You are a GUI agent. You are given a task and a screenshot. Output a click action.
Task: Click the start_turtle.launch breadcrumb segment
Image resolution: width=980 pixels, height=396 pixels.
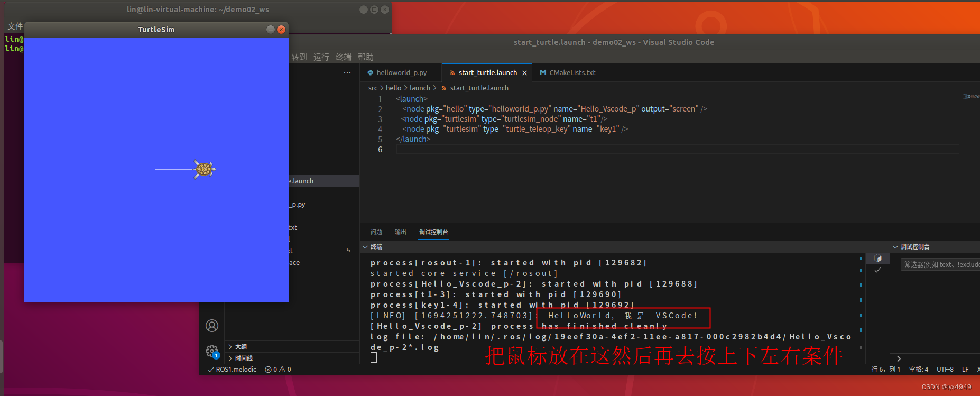pyautogui.click(x=479, y=88)
